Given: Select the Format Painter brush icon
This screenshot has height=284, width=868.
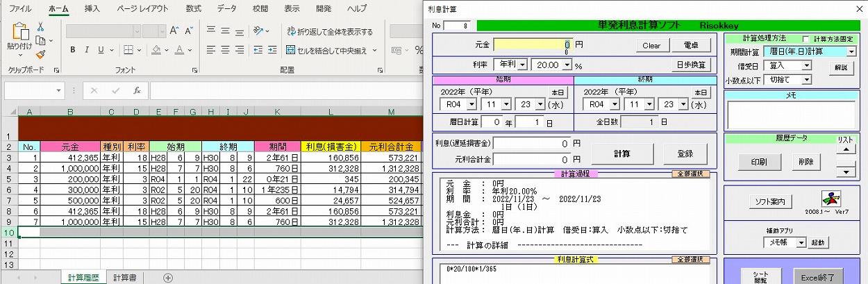Looking at the screenshot, I should tap(40, 53).
